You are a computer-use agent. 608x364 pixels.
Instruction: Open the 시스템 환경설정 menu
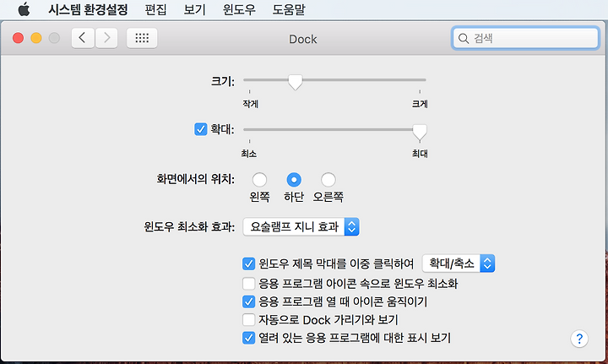coord(88,9)
